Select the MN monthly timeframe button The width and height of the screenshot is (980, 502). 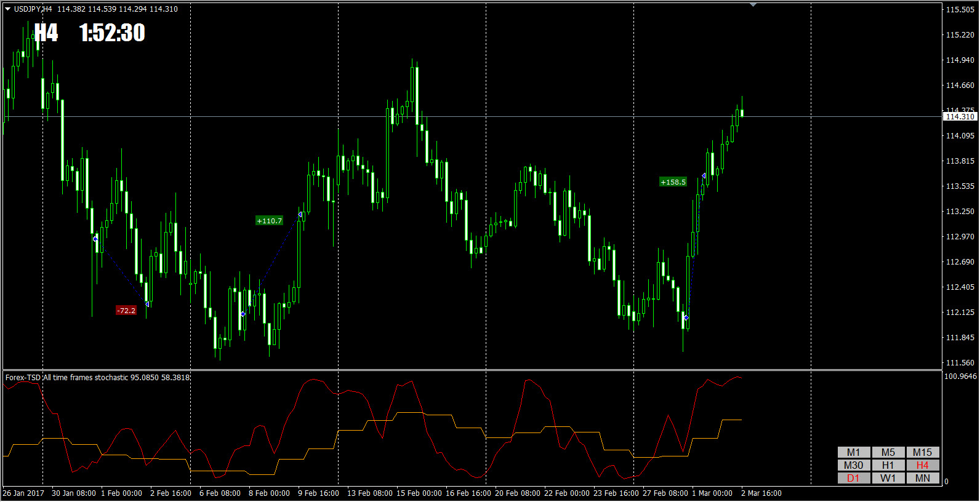click(922, 478)
